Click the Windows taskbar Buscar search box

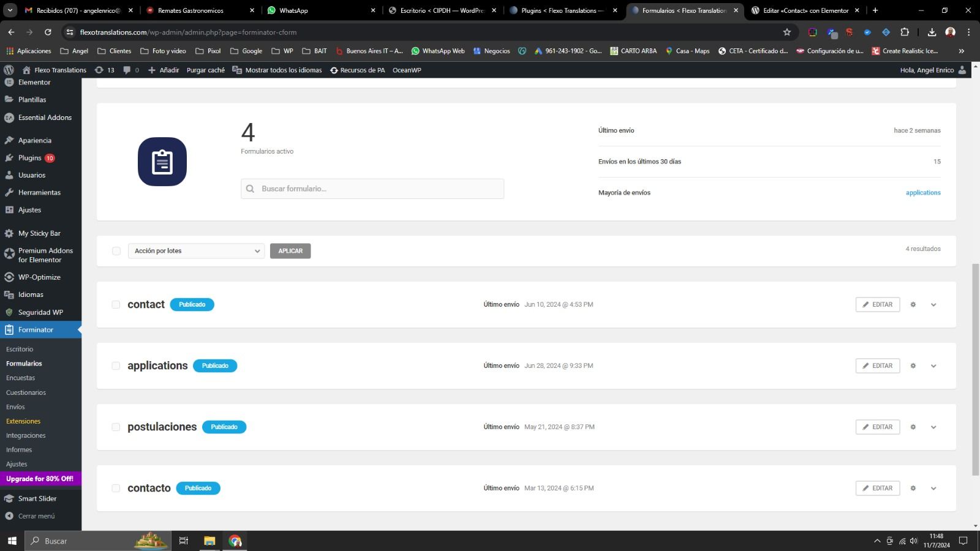coord(97,541)
